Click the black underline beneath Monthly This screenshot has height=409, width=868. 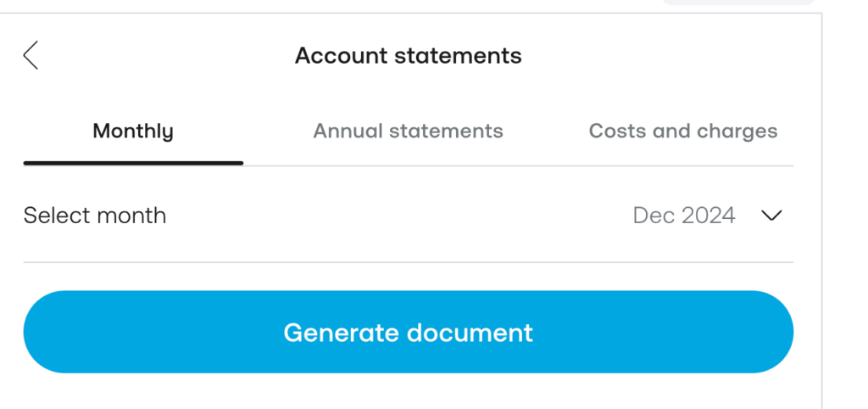pos(133,162)
